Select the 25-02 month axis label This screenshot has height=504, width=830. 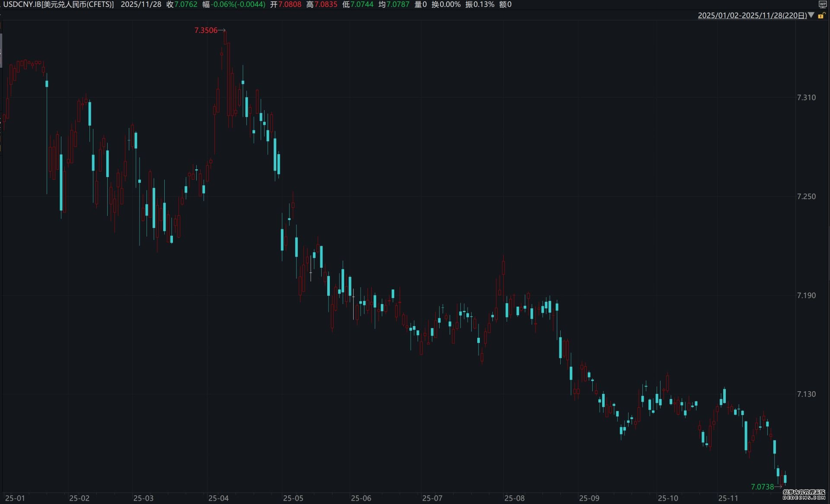[80, 498]
